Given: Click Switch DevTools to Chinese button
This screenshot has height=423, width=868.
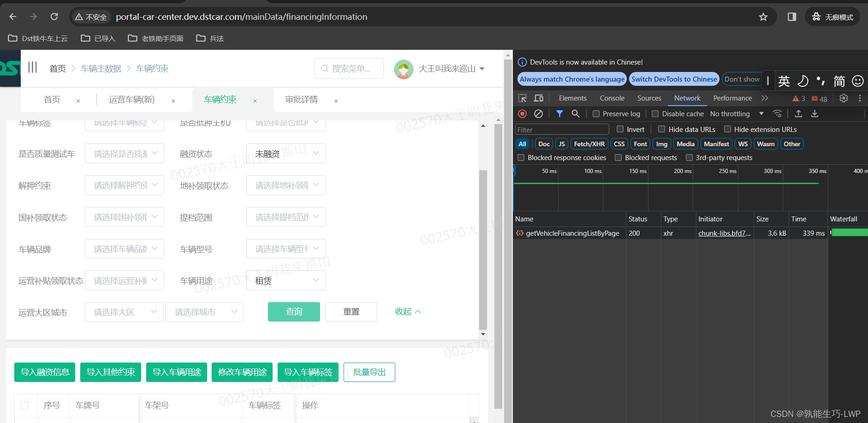Looking at the screenshot, I should (674, 79).
